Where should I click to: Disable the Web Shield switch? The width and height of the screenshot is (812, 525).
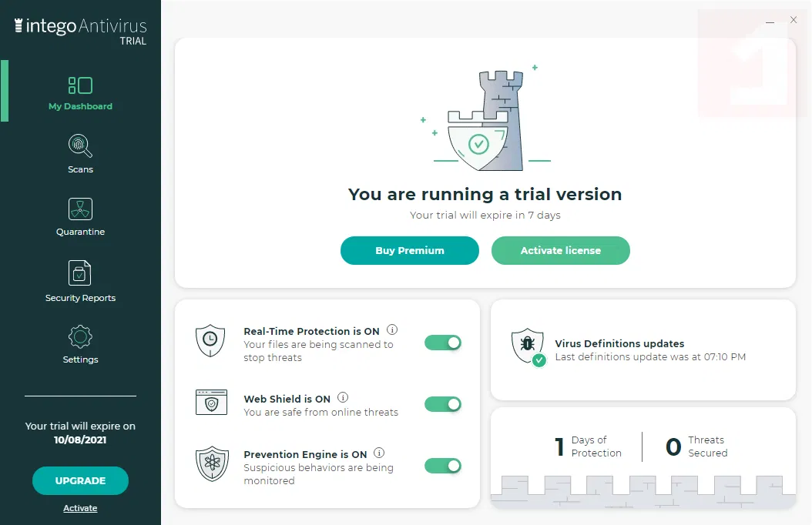click(443, 404)
